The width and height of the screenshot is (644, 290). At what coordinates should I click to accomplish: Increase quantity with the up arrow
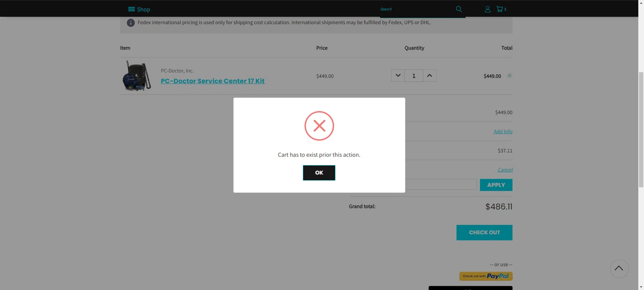point(429,76)
